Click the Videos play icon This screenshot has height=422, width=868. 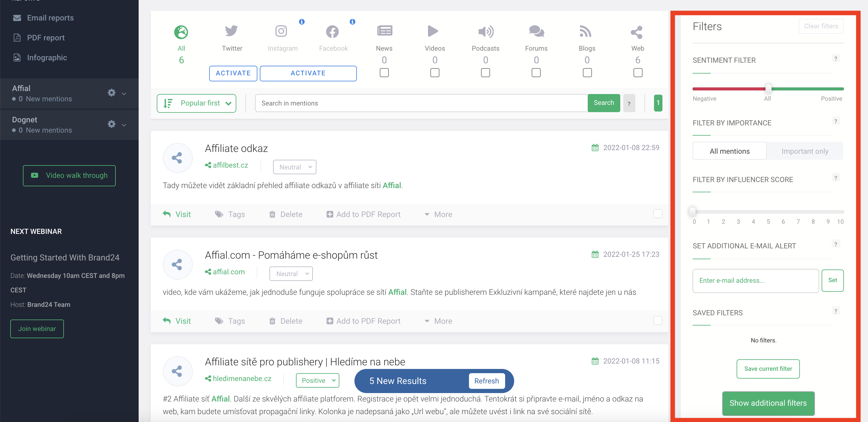433,31
